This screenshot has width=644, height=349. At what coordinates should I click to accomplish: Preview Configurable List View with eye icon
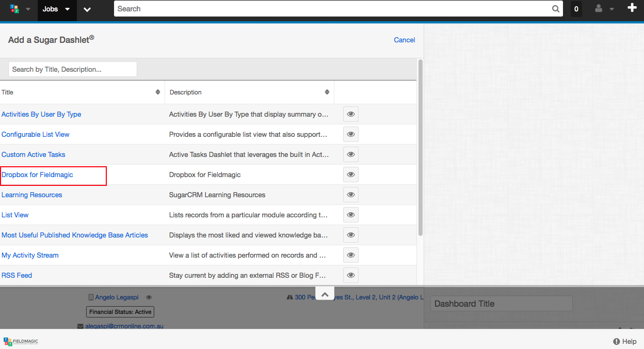tap(351, 134)
